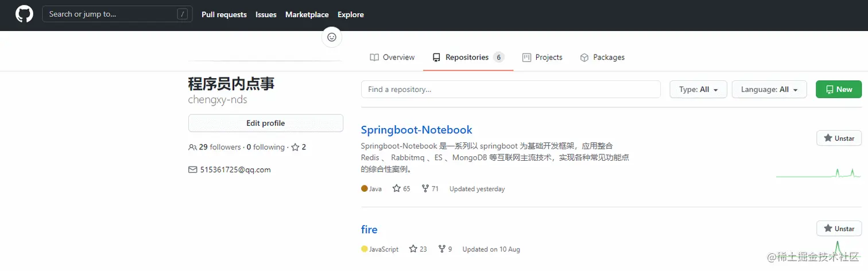Click the Java language label
The image size is (868, 271).
[371, 188]
